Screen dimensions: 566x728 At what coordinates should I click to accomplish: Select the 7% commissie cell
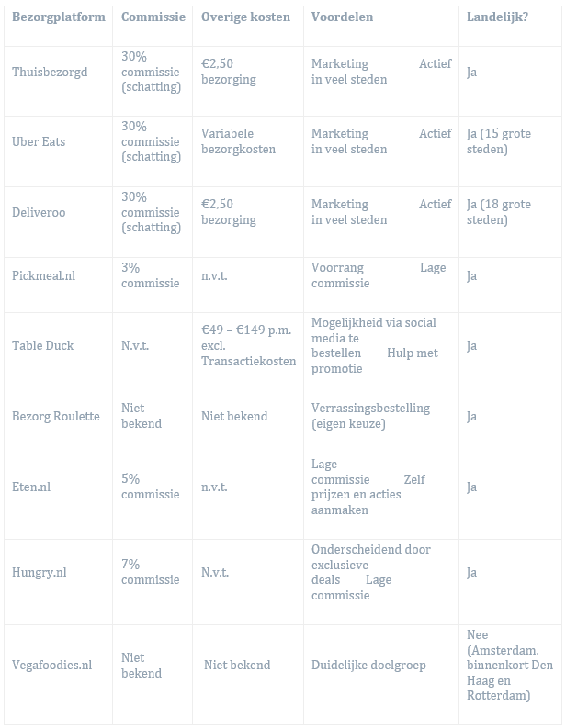tap(150, 573)
